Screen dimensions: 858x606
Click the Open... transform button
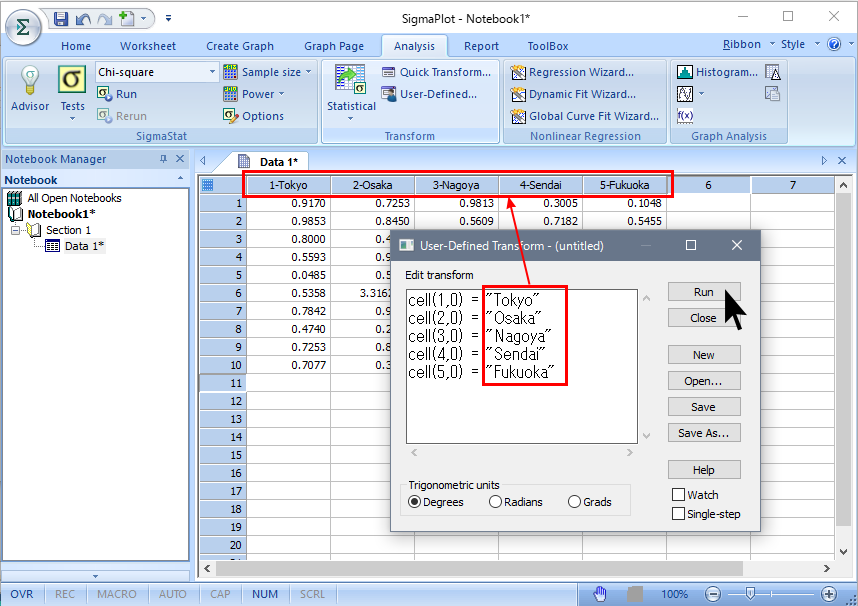704,381
